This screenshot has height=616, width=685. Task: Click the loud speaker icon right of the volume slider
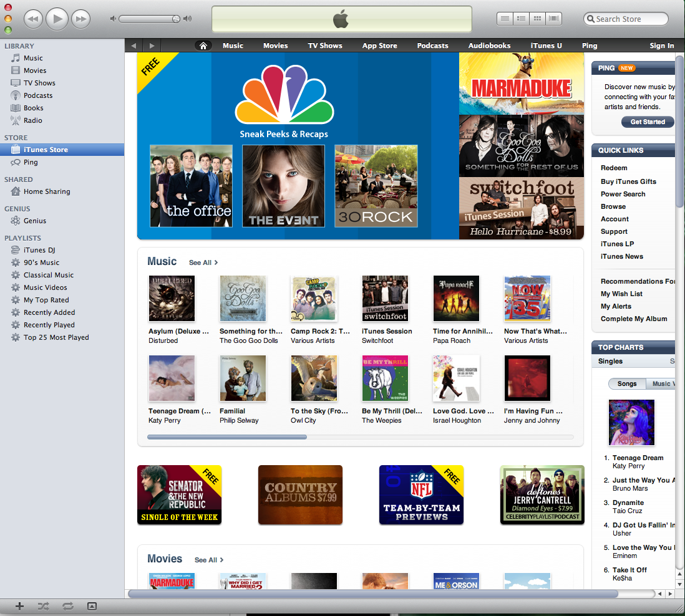pos(187,19)
